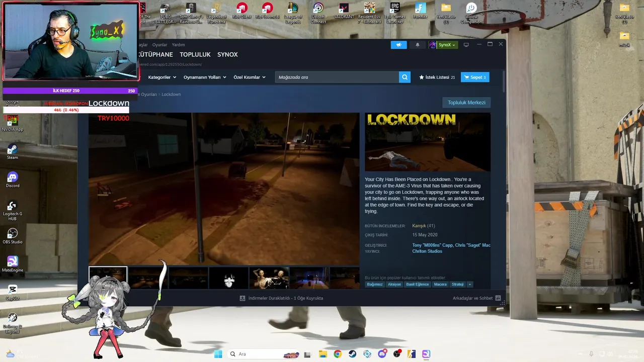Click the Karışık reviews summary link
The height and width of the screenshot is (362, 644).
pyautogui.click(x=419, y=226)
